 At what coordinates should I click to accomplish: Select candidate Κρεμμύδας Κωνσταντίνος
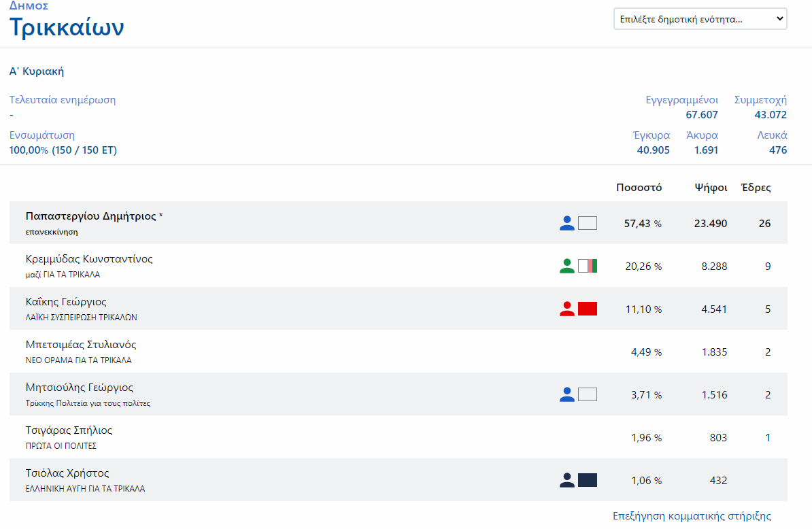89,259
